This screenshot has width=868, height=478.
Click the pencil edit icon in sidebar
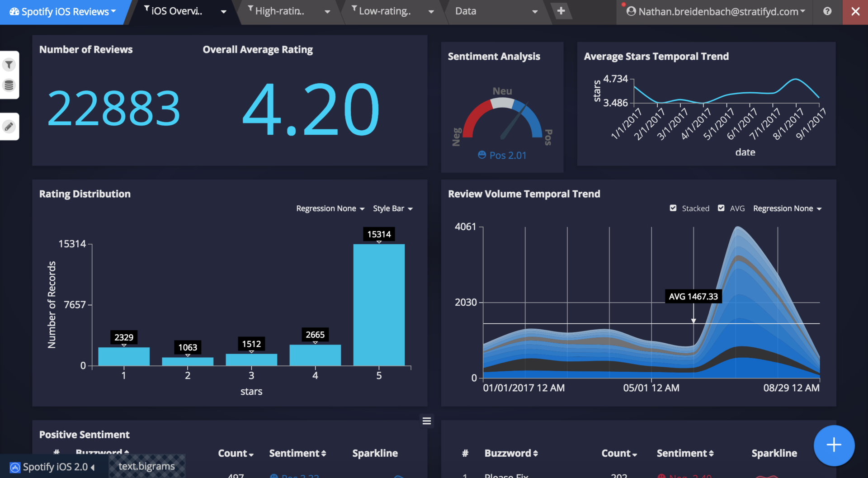coord(9,127)
